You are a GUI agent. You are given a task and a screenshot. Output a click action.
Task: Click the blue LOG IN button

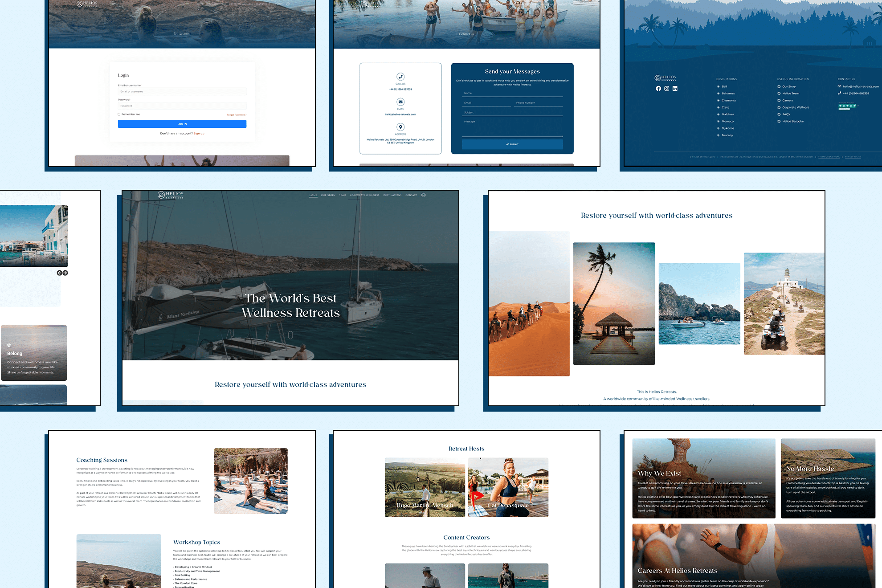(x=182, y=124)
